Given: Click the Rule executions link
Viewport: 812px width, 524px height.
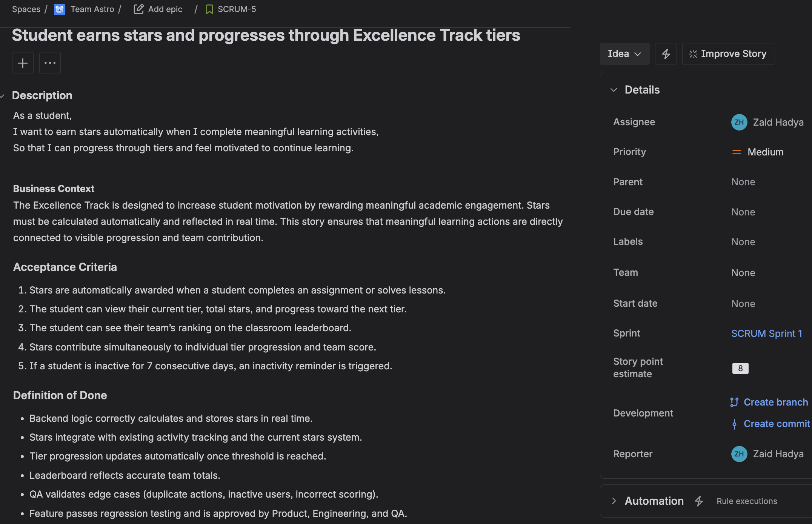Looking at the screenshot, I should point(747,501).
